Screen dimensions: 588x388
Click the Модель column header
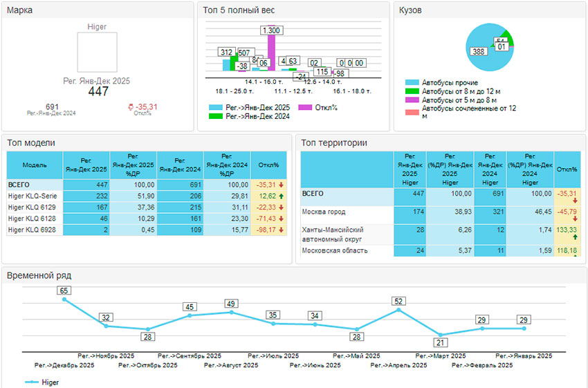pos(35,166)
